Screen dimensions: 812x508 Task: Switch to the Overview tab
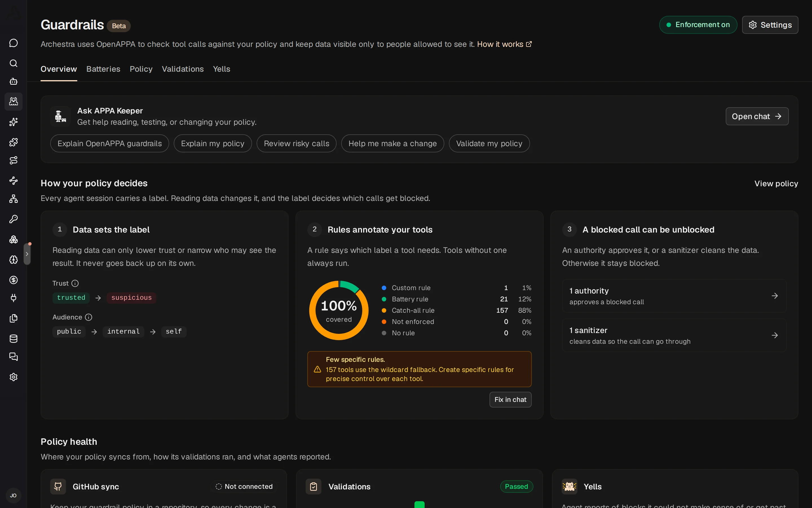click(x=59, y=69)
